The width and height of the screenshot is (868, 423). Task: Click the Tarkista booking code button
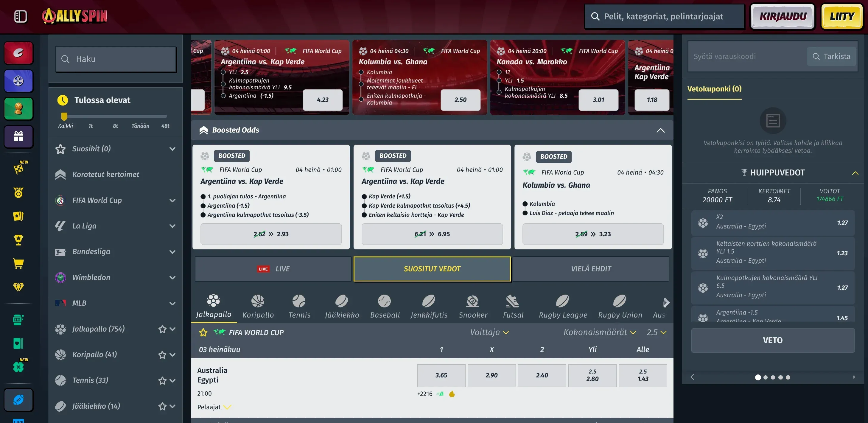coord(832,57)
